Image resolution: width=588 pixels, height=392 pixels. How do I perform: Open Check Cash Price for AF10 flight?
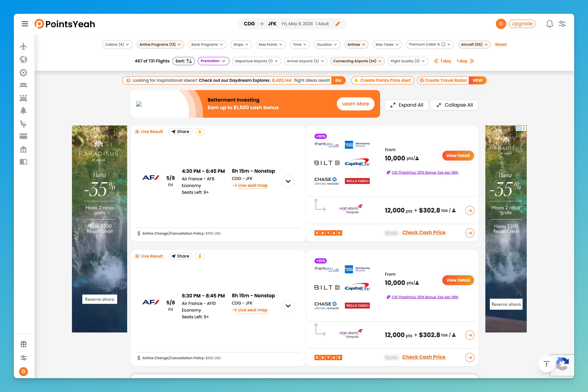pos(424,357)
